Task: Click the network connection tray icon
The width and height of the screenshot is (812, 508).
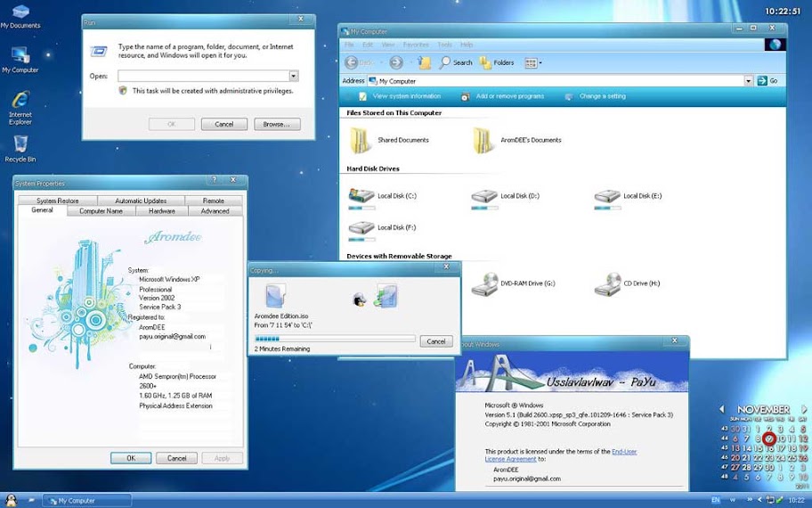Action: coord(770,500)
